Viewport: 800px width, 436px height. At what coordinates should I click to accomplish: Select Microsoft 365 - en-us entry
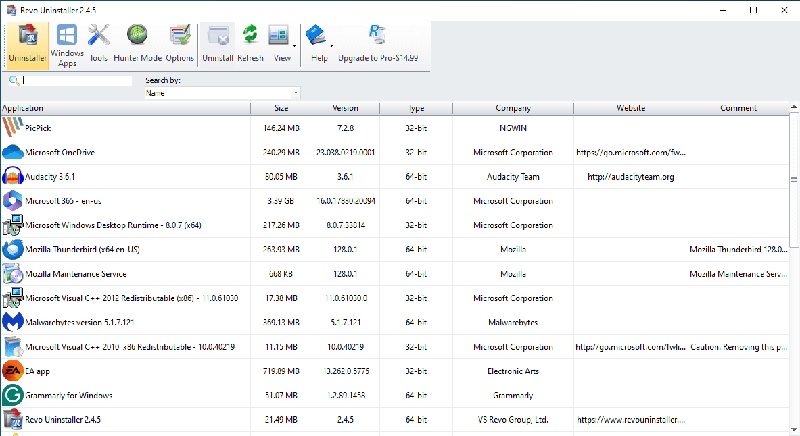(x=63, y=201)
